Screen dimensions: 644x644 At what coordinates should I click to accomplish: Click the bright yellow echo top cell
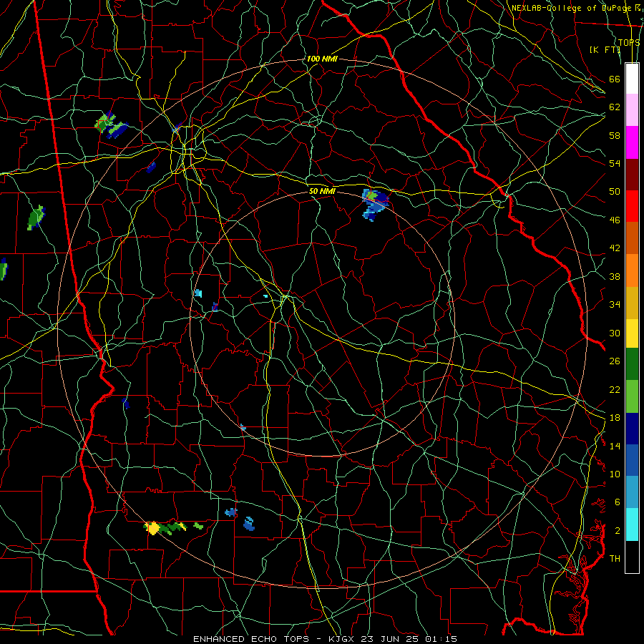point(153,528)
